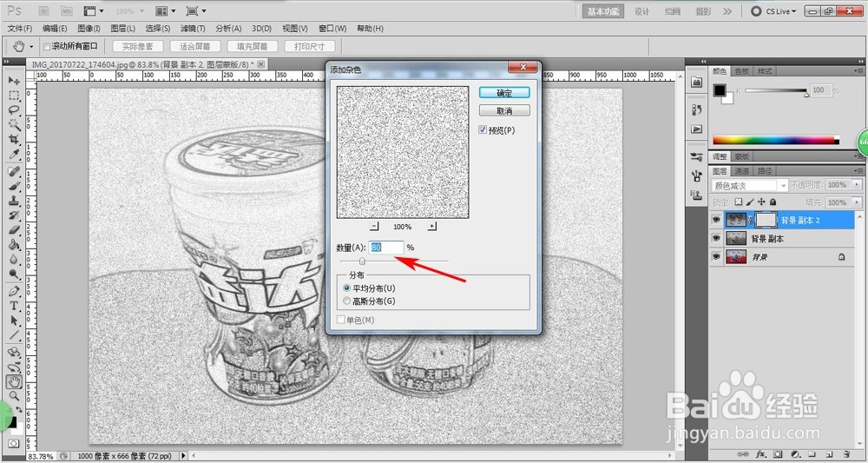This screenshot has height=463, width=868.
Task: Click the 实际像素 Actual Pixels button
Action: 138,47
